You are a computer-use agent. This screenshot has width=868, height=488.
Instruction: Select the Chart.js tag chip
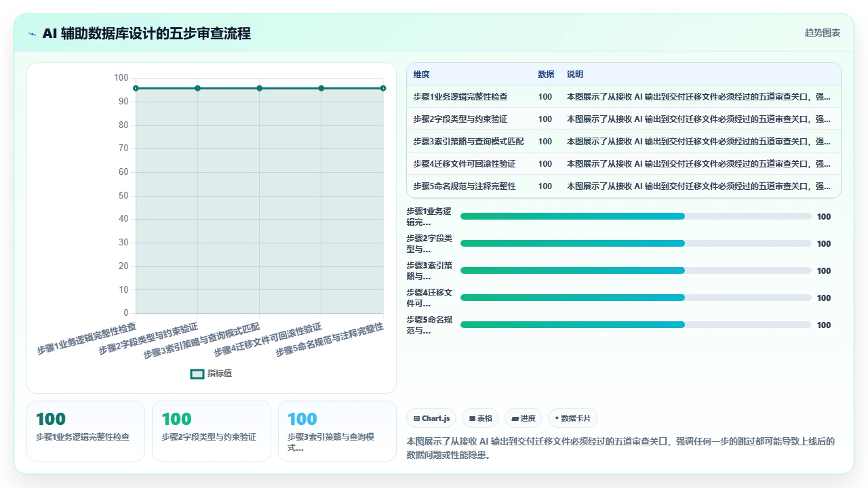[431, 418]
